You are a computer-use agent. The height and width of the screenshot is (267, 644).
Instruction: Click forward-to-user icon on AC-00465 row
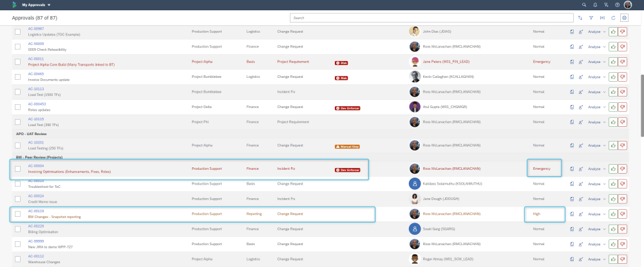581,77
